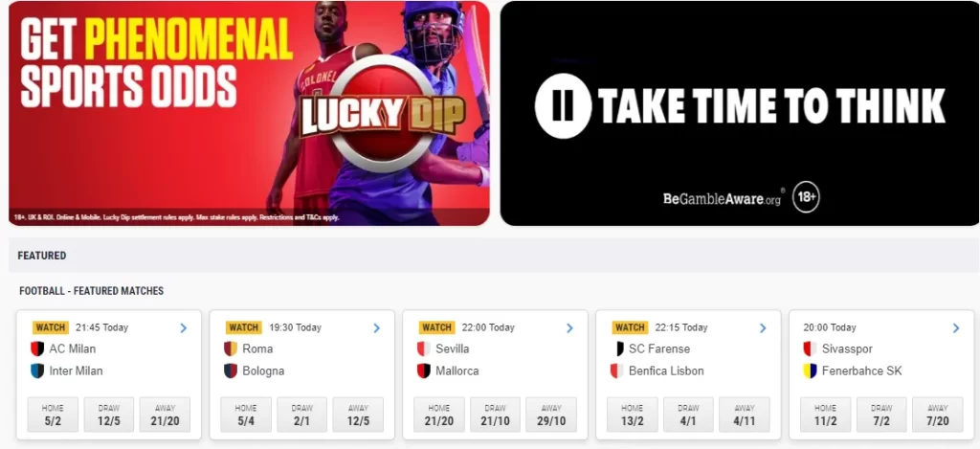
Task: Click the Inter Milan blue shield icon
Action: pyautogui.click(x=37, y=370)
